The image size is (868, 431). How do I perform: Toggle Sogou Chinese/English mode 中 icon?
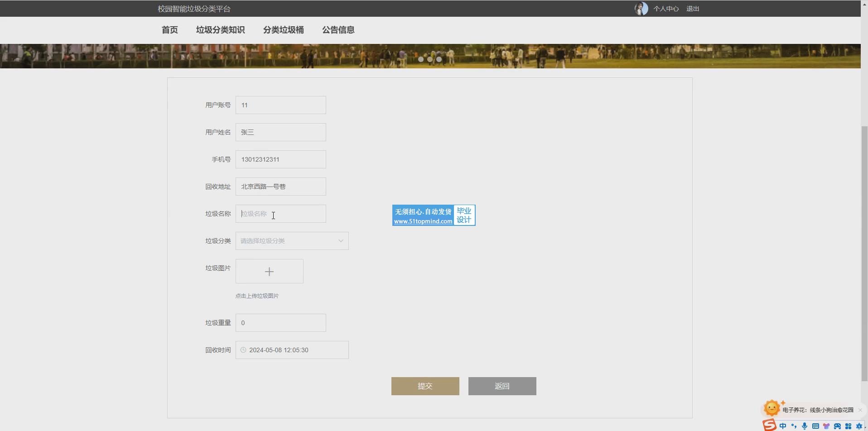point(783,426)
